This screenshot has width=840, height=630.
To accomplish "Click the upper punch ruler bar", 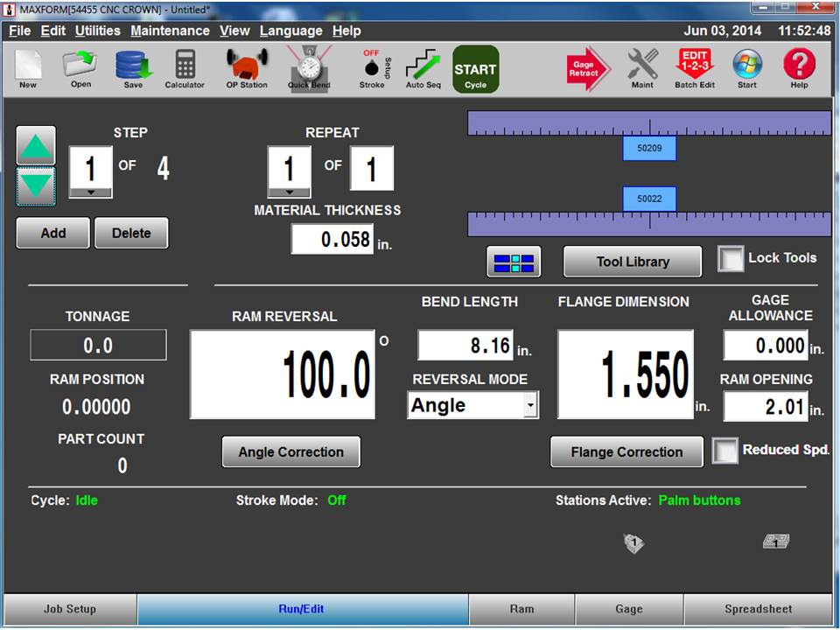I will pyautogui.click(x=649, y=123).
